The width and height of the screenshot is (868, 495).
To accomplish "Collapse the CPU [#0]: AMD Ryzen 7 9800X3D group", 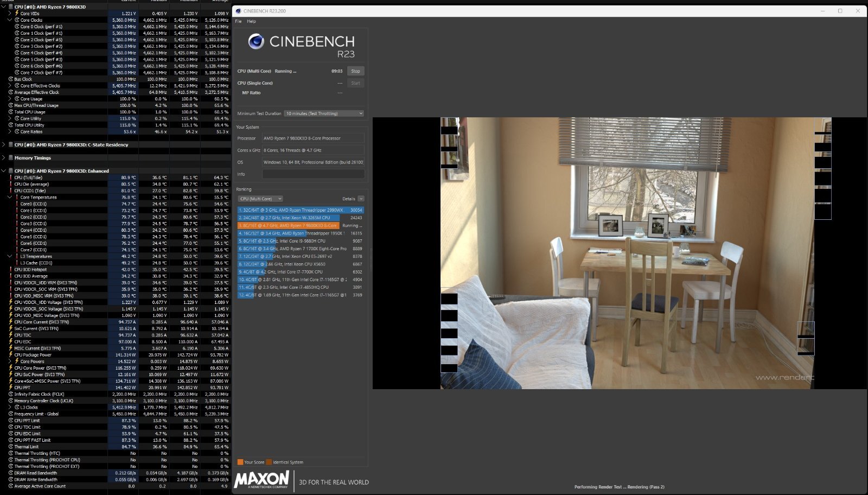I will tap(4, 7).
